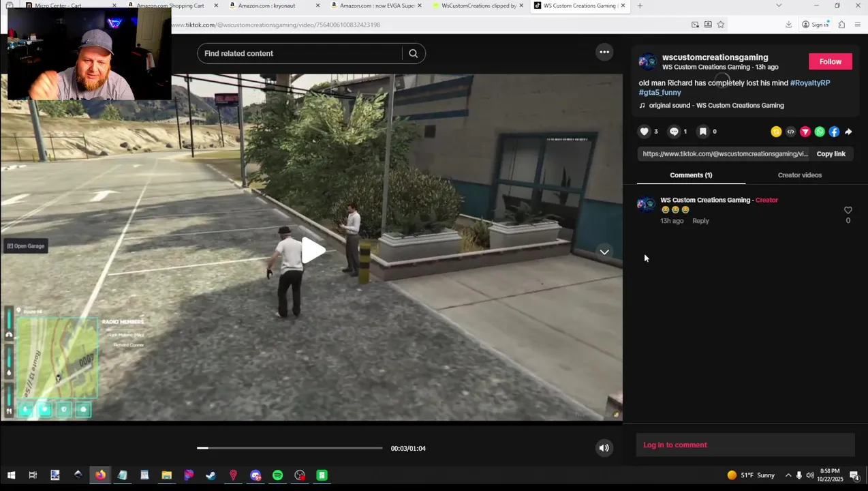The width and height of the screenshot is (868, 491).
Task: Copy the video link
Action: pyautogui.click(x=831, y=153)
